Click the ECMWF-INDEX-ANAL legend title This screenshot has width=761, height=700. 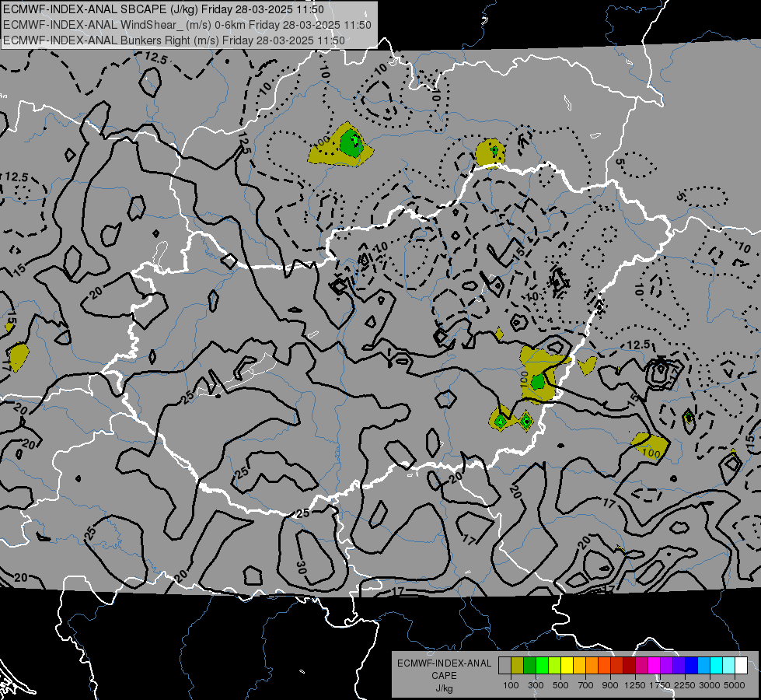pyautogui.click(x=444, y=663)
